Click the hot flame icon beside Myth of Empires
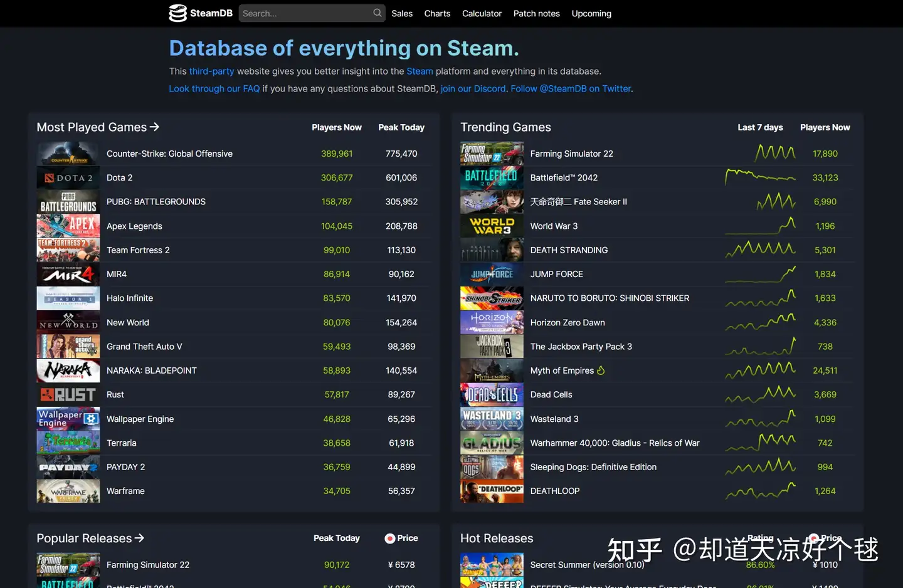The image size is (903, 588). click(x=601, y=370)
